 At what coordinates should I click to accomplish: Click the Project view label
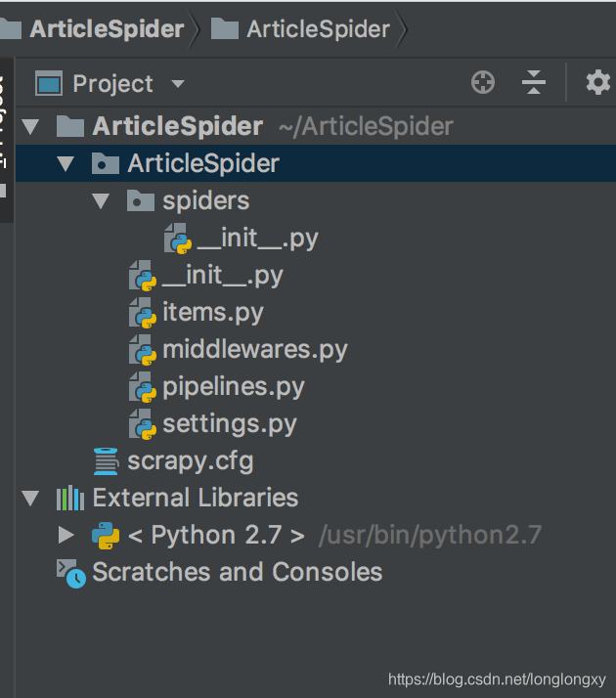point(113,84)
